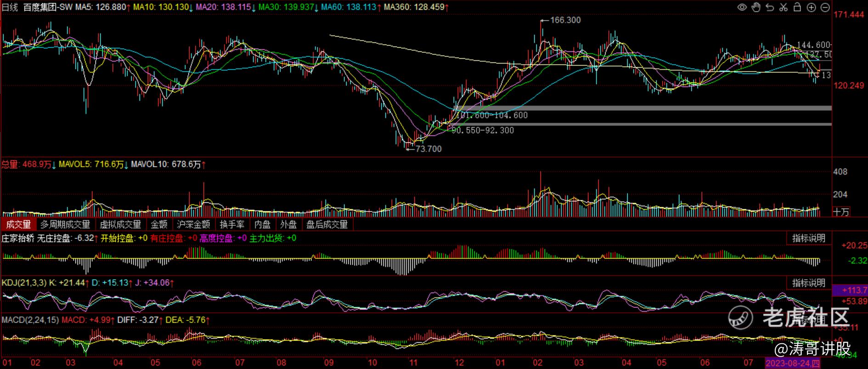Screen dimensions: 868x369
Task: Click the 120.249 price axis value
Action: pyautogui.click(x=849, y=85)
